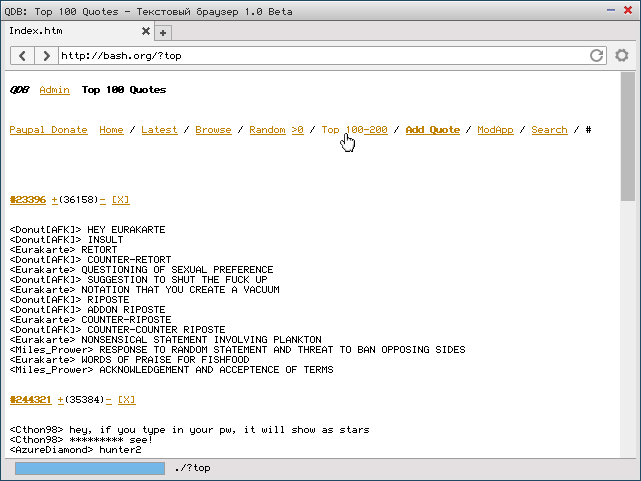Reload the page with refresh icon
The height and width of the screenshot is (481, 641).
[597, 56]
